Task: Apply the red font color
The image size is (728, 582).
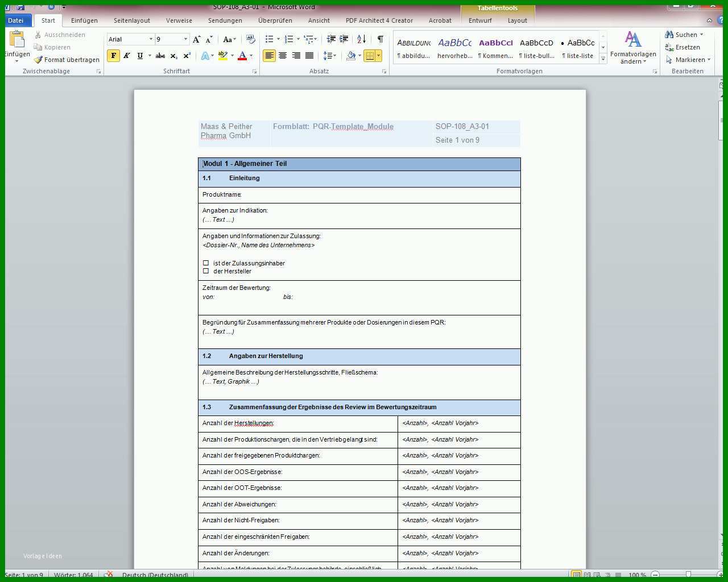Action: coord(242,55)
